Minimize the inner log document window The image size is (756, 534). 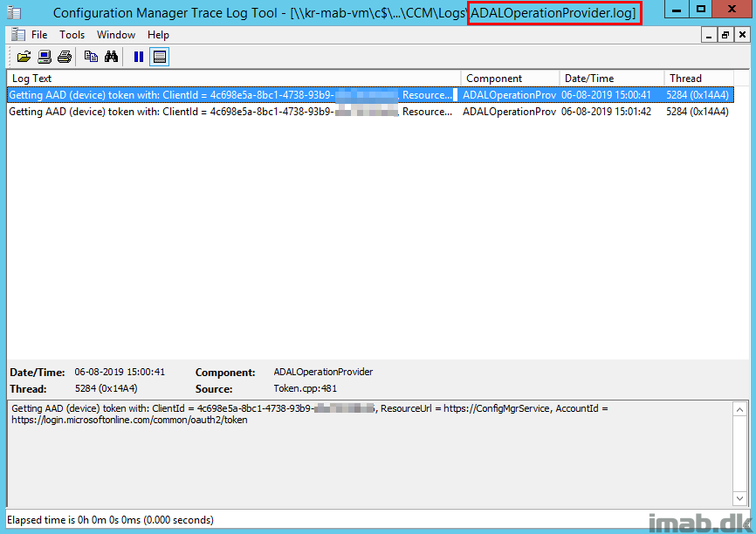coord(708,35)
